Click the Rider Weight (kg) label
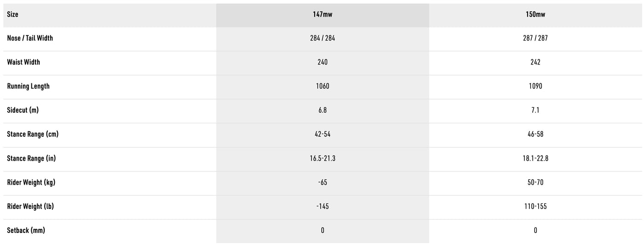The image size is (644, 250). click(31, 182)
